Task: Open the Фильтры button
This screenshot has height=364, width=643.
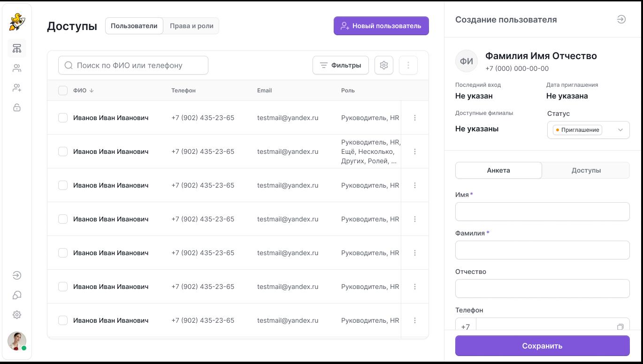Action: click(x=341, y=65)
